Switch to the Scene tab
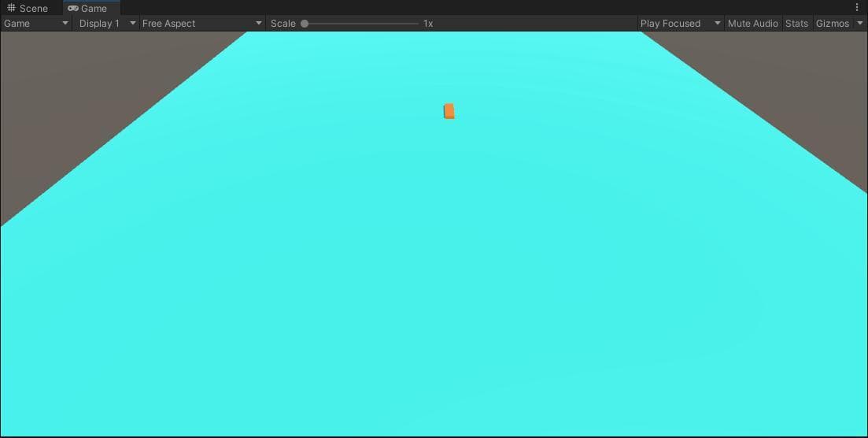This screenshot has height=438, width=868. pyautogui.click(x=28, y=8)
